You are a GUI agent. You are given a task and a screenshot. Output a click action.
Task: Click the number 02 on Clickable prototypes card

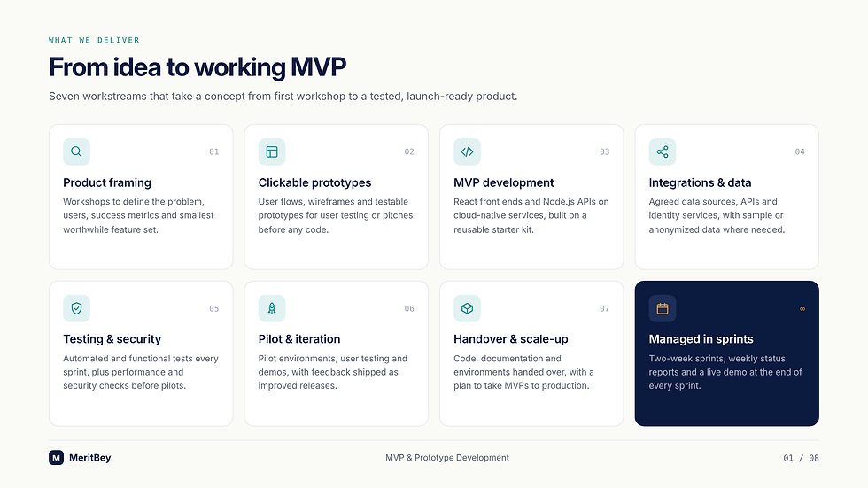point(409,151)
